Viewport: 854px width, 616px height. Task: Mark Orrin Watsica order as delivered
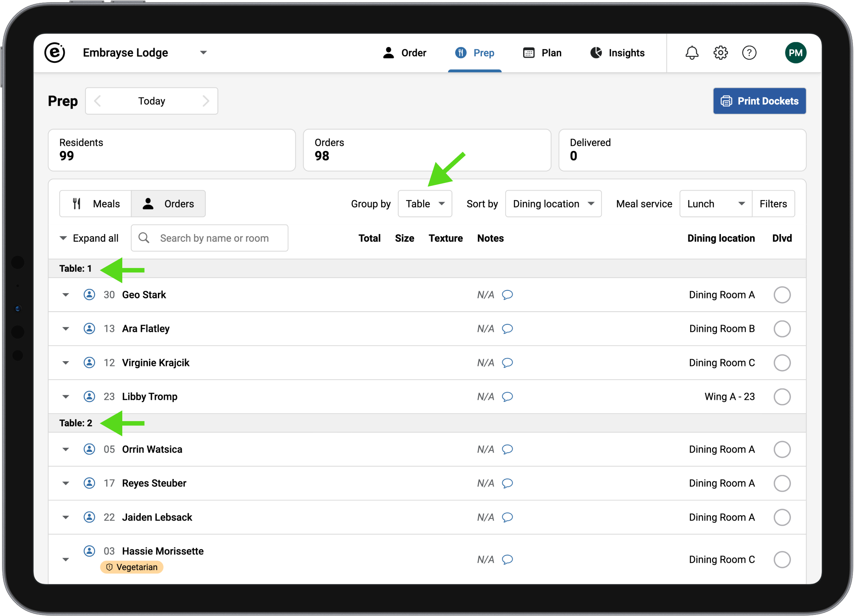(x=782, y=449)
